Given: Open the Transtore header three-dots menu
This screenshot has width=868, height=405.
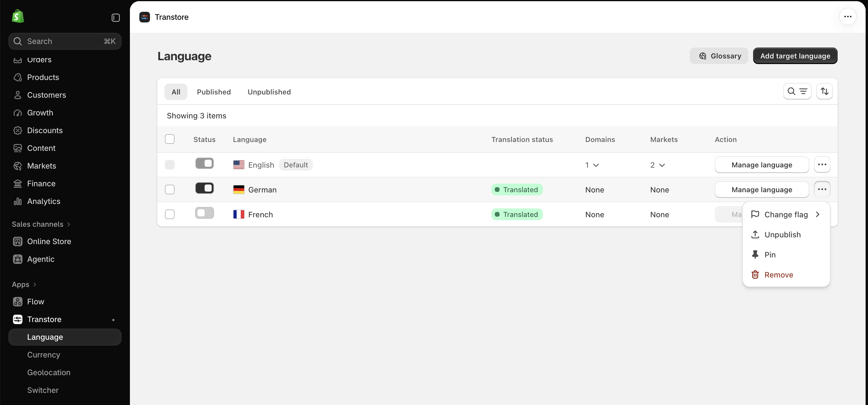Looking at the screenshot, I should (x=848, y=17).
